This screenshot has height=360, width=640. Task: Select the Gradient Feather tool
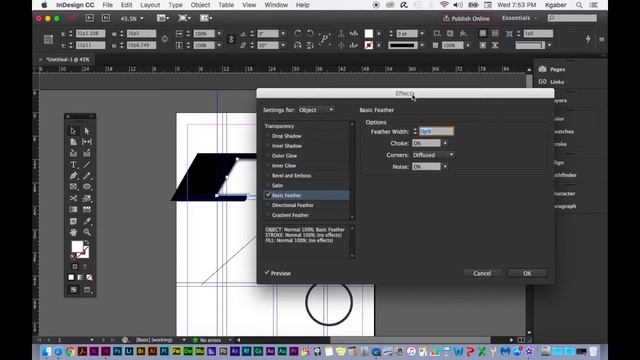tap(87, 209)
